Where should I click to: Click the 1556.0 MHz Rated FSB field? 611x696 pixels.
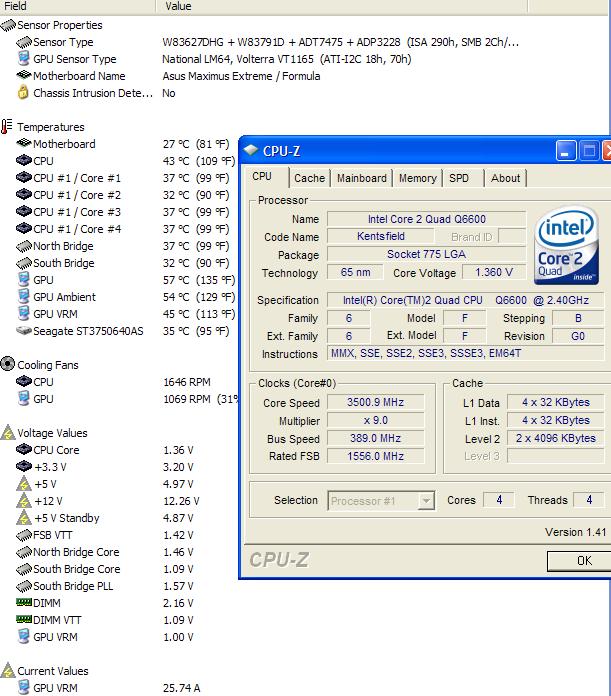tap(375, 456)
